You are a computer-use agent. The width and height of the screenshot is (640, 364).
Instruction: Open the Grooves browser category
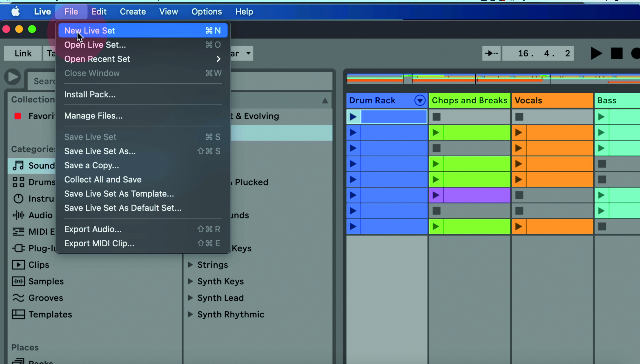(37, 298)
